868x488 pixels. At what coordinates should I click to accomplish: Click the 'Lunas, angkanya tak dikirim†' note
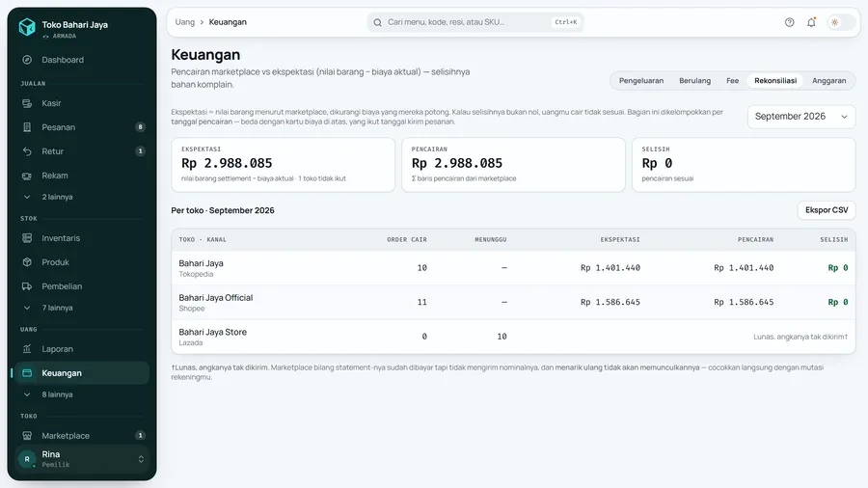(x=800, y=337)
